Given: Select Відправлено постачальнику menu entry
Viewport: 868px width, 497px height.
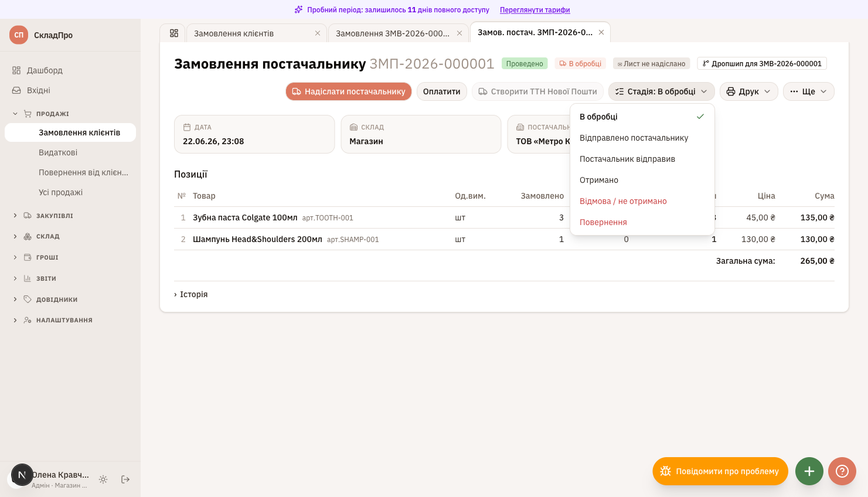Looking at the screenshot, I should [x=642, y=138].
